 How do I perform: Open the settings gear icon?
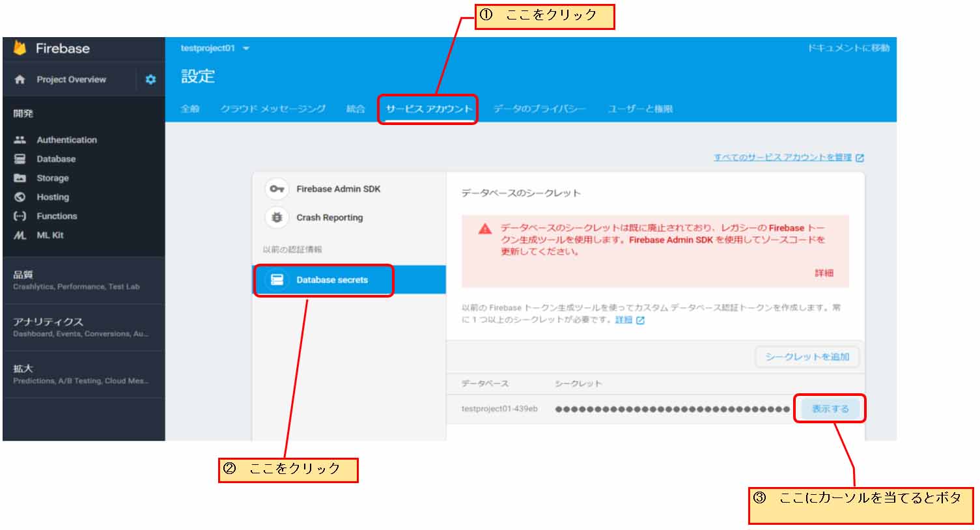(150, 79)
